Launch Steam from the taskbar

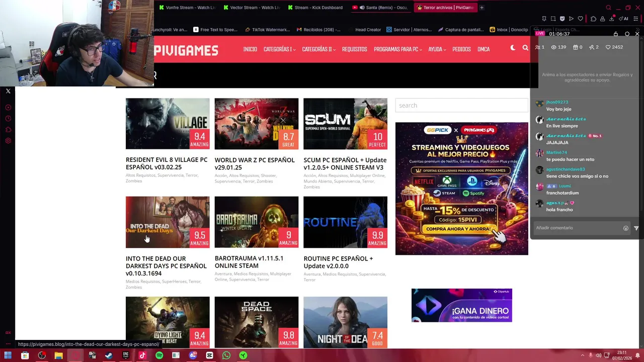[x=109, y=355]
